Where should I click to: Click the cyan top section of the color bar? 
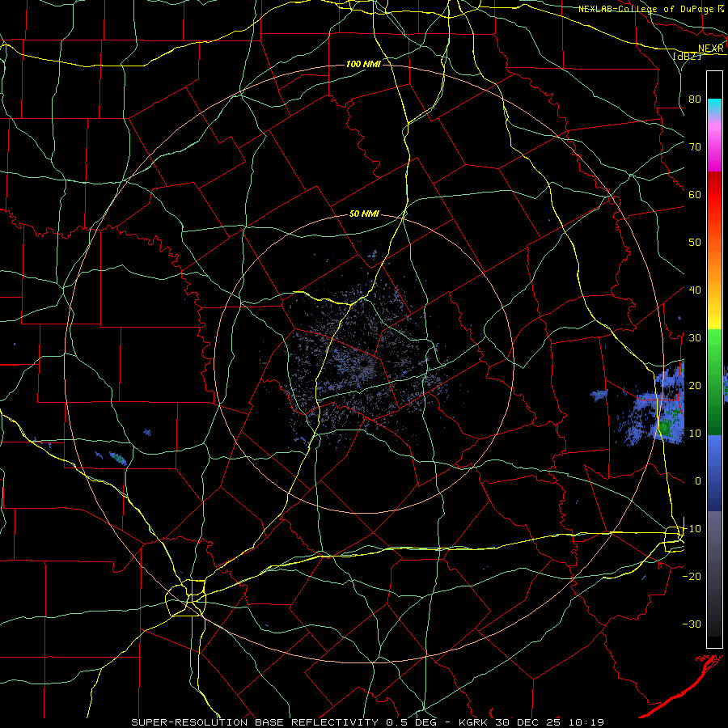(714, 106)
